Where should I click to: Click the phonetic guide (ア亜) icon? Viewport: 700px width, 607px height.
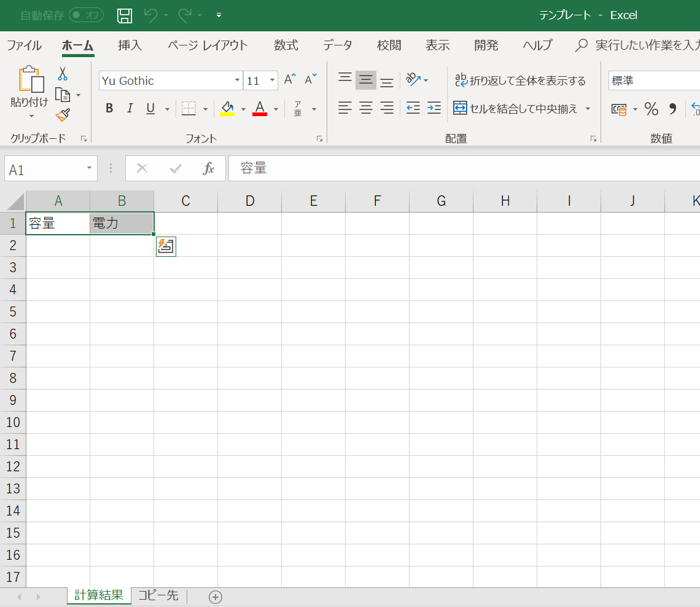tap(298, 109)
